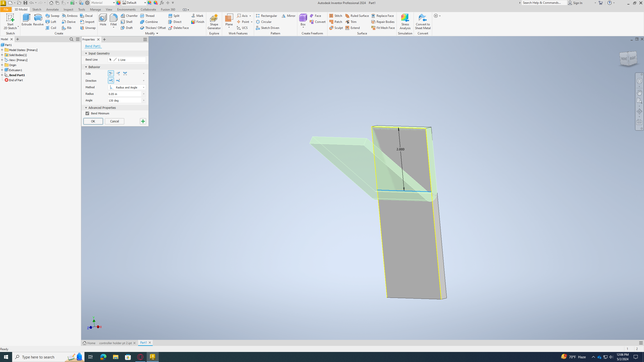Open the Pan hand navigation tool
Image resolution: width=644 pixels, height=362 pixels.
639,92
